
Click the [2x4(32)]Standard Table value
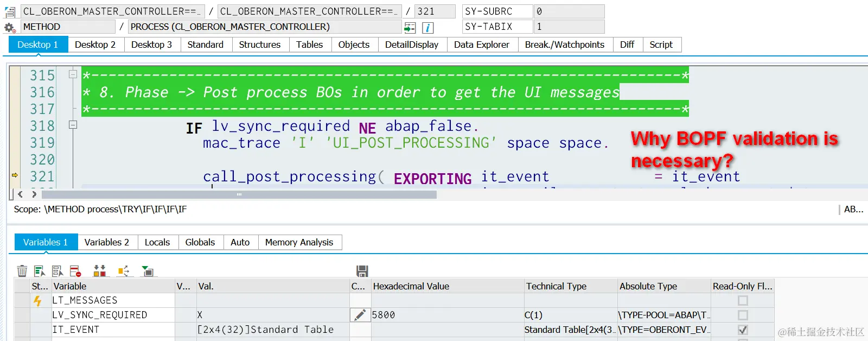(x=266, y=330)
